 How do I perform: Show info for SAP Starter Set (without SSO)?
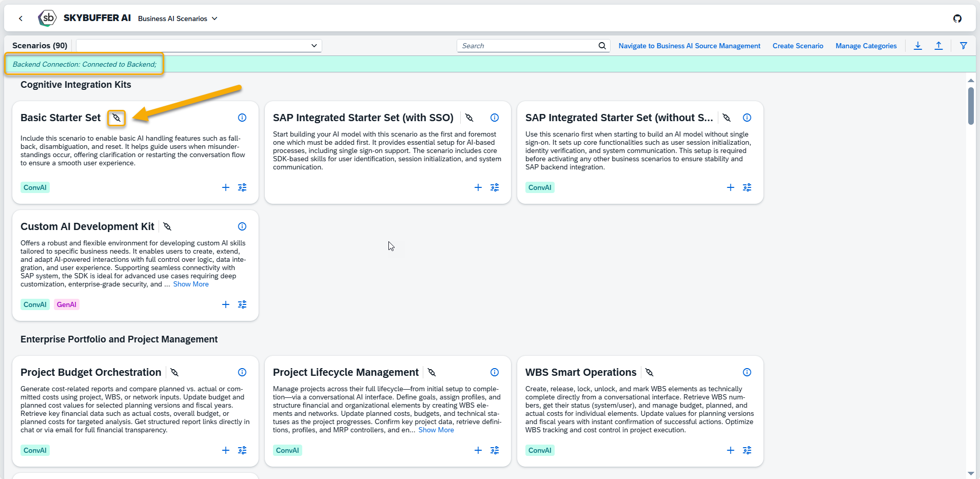pyautogui.click(x=747, y=118)
